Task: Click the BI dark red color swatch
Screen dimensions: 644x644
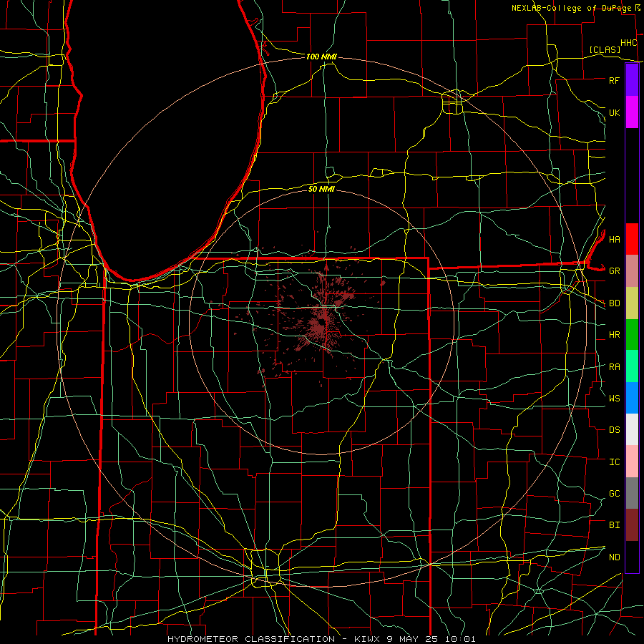Action: [x=632, y=525]
